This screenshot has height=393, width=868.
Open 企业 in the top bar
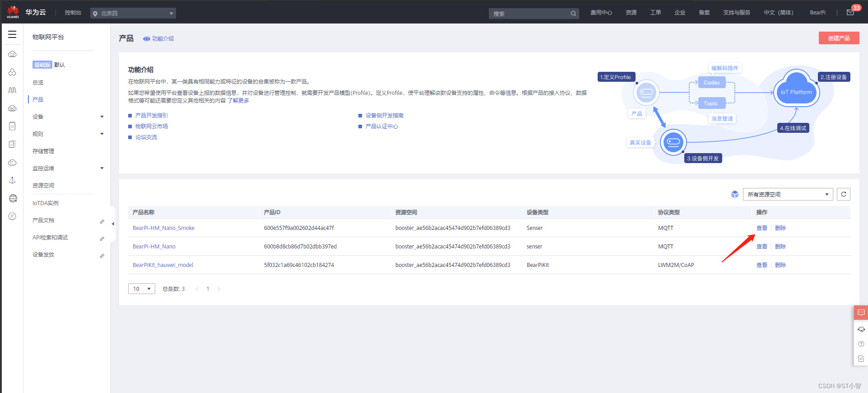point(680,13)
